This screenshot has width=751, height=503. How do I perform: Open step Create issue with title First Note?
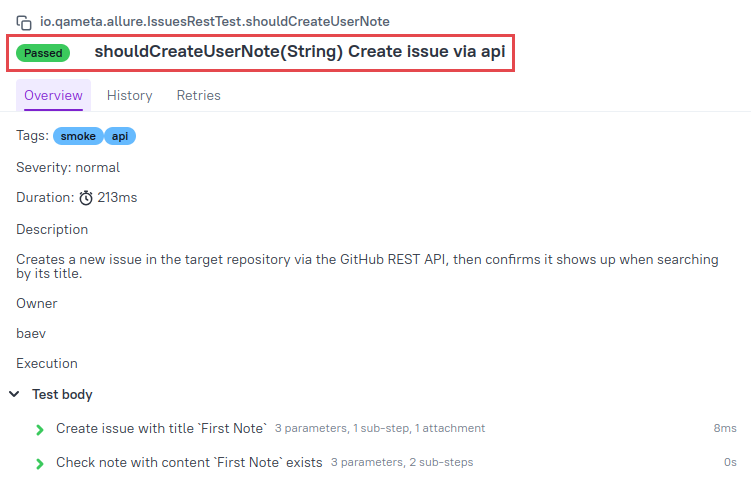(x=161, y=428)
